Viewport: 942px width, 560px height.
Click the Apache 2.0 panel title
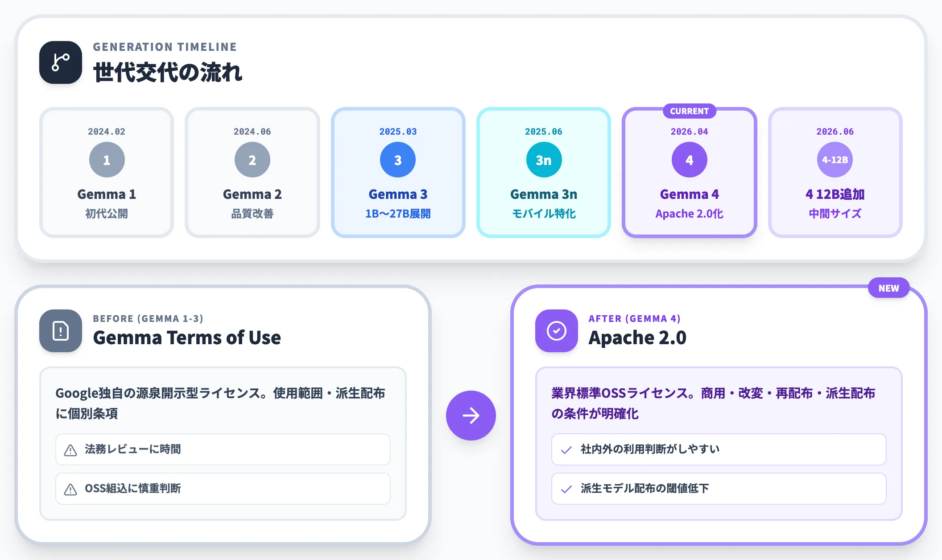[638, 338]
